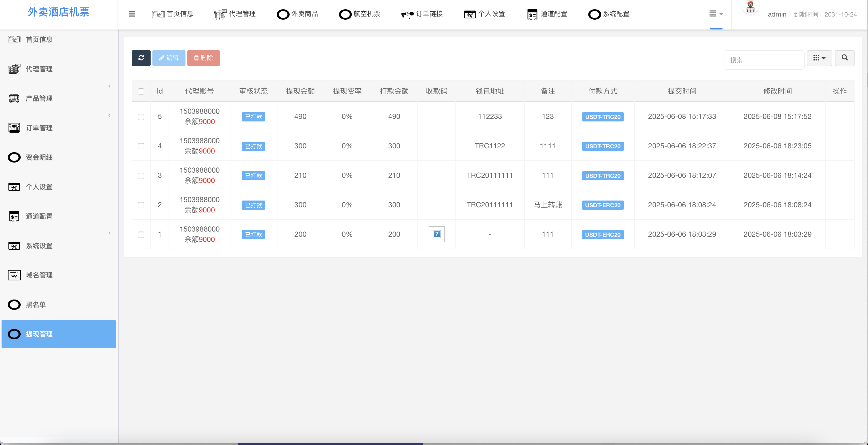Click USDT-ERC20 badge in row 2

point(602,205)
